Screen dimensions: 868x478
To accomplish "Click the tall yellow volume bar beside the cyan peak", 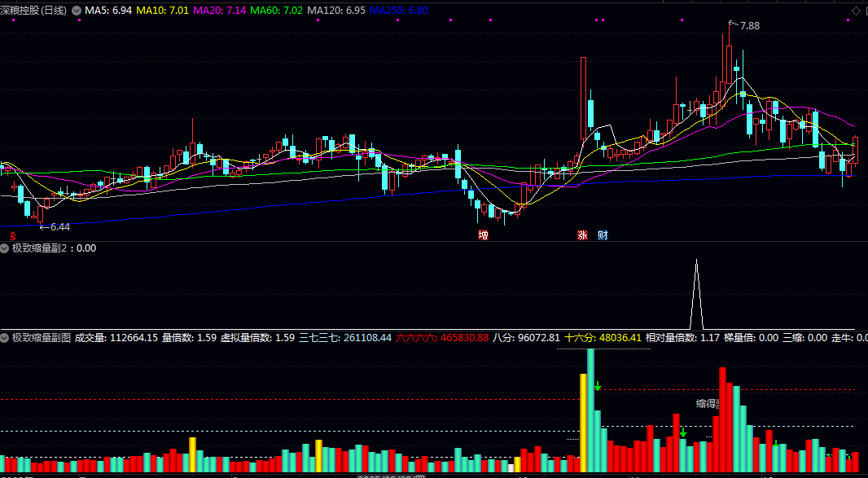I will pyautogui.click(x=584, y=423).
